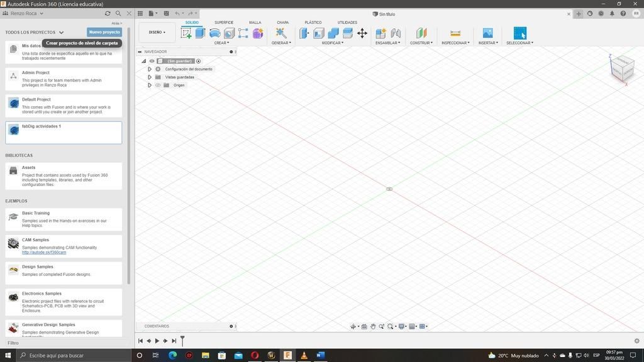
Task: Expand the Origen tree node
Action: [150, 85]
